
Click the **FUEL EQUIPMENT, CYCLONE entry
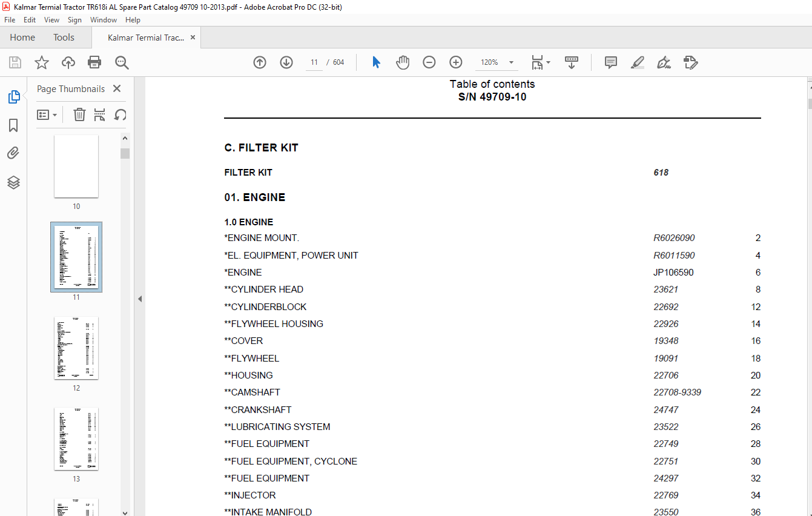click(x=291, y=461)
